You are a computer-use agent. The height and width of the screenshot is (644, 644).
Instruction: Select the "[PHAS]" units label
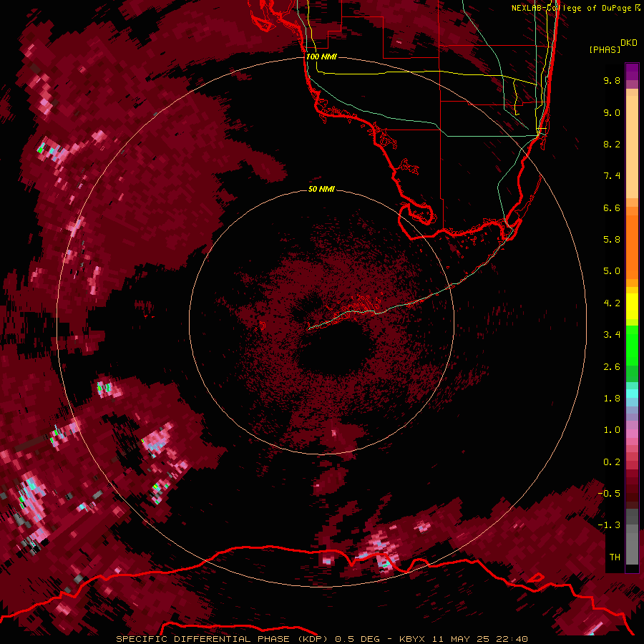click(x=605, y=49)
